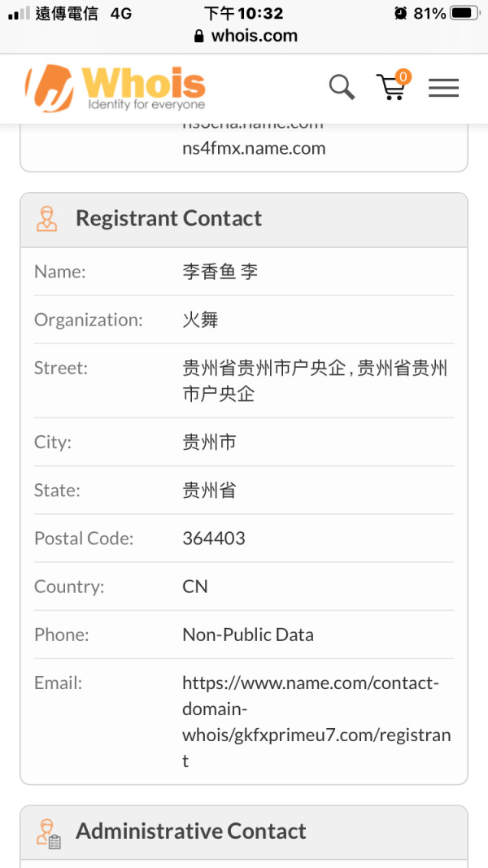Tap the lock icon beside whois.com
This screenshot has height=868, width=488.
pos(198,37)
